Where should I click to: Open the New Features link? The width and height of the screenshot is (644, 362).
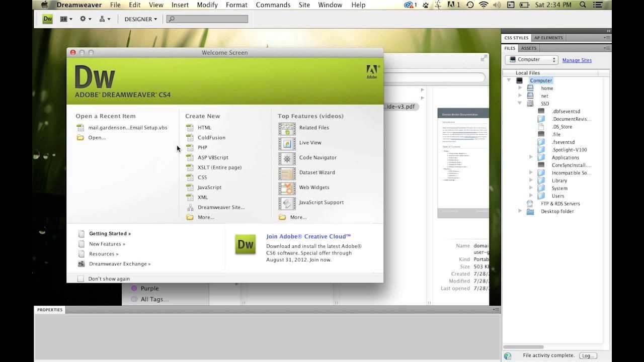(107, 244)
